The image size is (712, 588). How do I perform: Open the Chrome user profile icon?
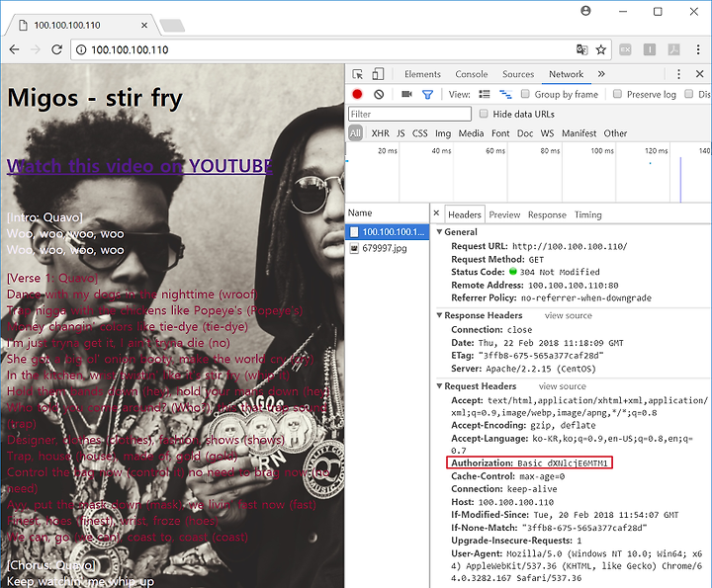click(x=585, y=11)
